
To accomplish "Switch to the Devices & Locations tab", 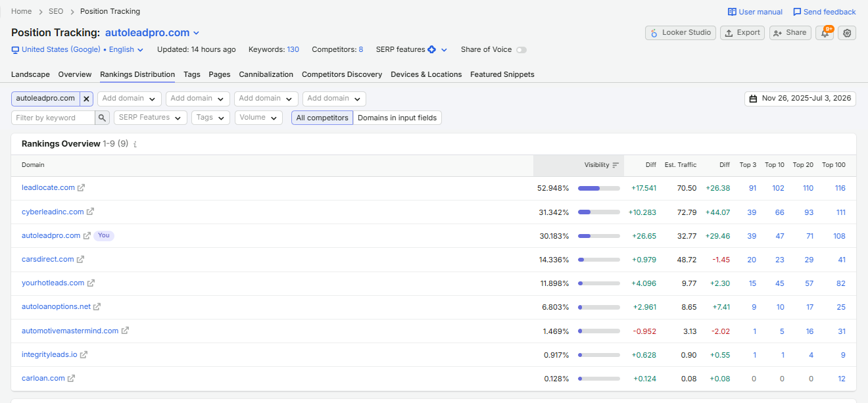I will pos(426,74).
